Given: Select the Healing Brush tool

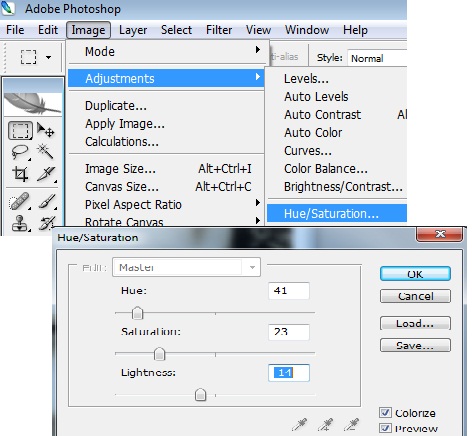Looking at the screenshot, I should coord(20,201).
